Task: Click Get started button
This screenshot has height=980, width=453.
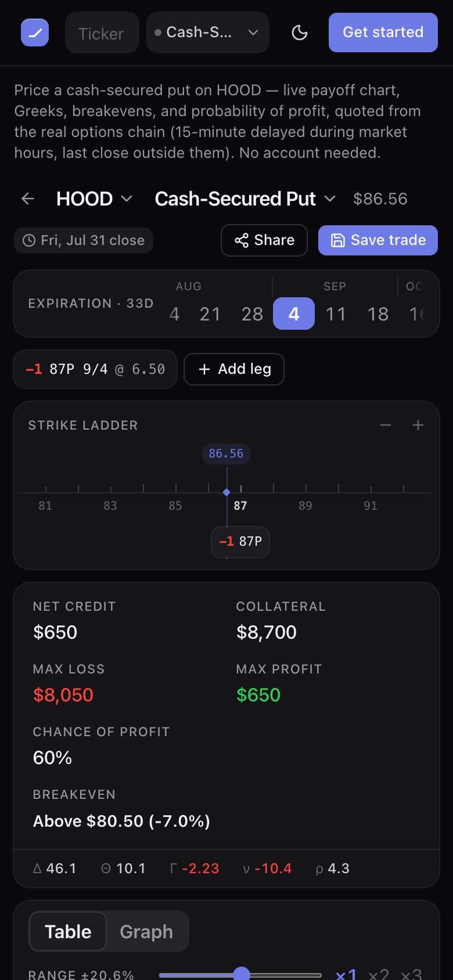Action: 383,33
